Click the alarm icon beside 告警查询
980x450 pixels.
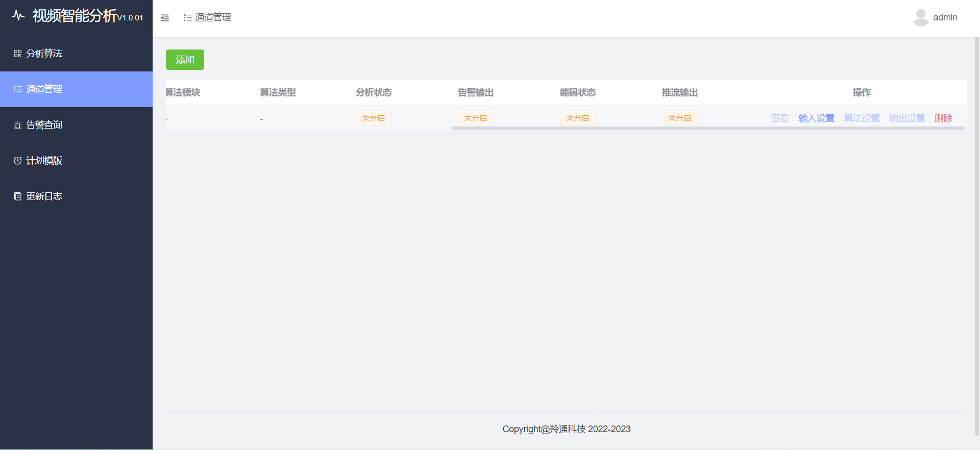(x=17, y=125)
